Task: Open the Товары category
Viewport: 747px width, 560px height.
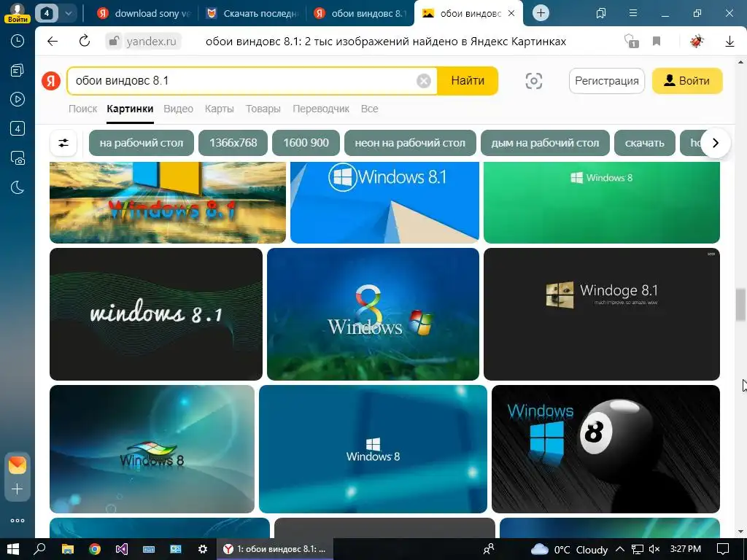Action: (263, 109)
